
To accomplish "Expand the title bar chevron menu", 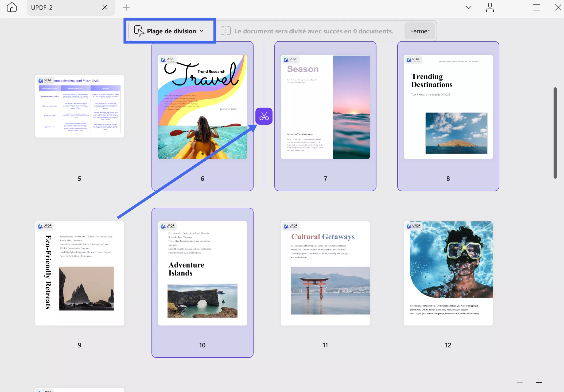I will tap(468, 7).
